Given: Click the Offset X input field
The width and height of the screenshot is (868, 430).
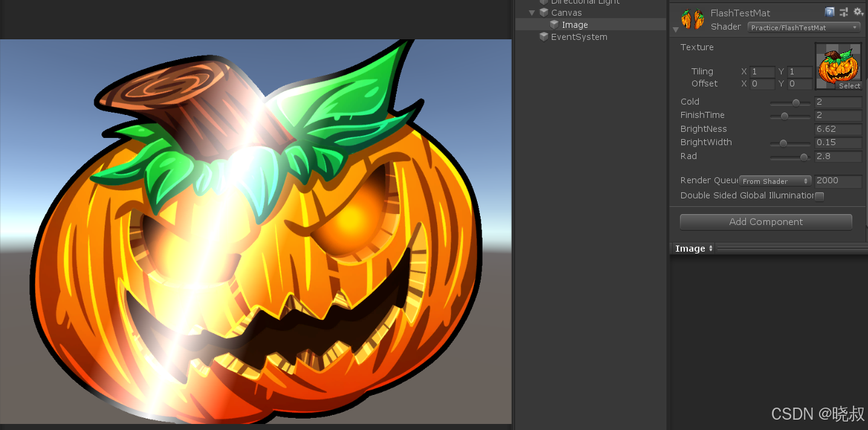Looking at the screenshot, I should pyautogui.click(x=762, y=84).
